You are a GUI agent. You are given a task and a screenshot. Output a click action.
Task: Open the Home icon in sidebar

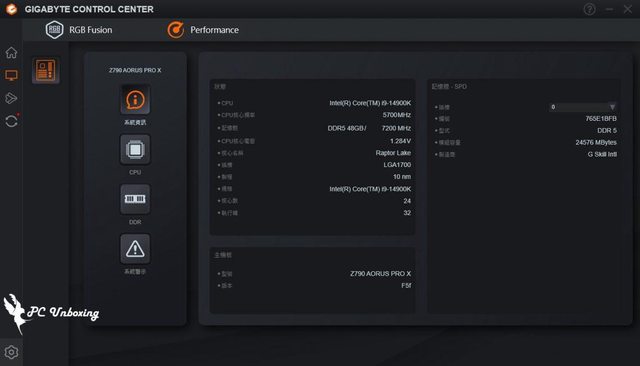pyautogui.click(x=11, y=53)
